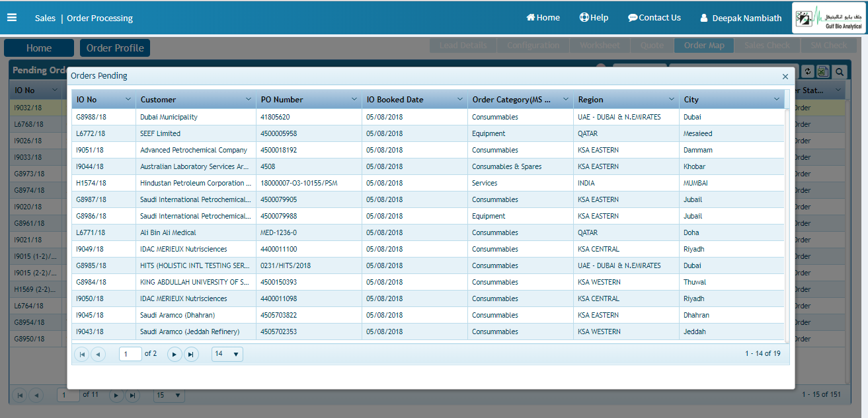Select row H1574/18
Viewport: 868px width, 418px height.
428,183
